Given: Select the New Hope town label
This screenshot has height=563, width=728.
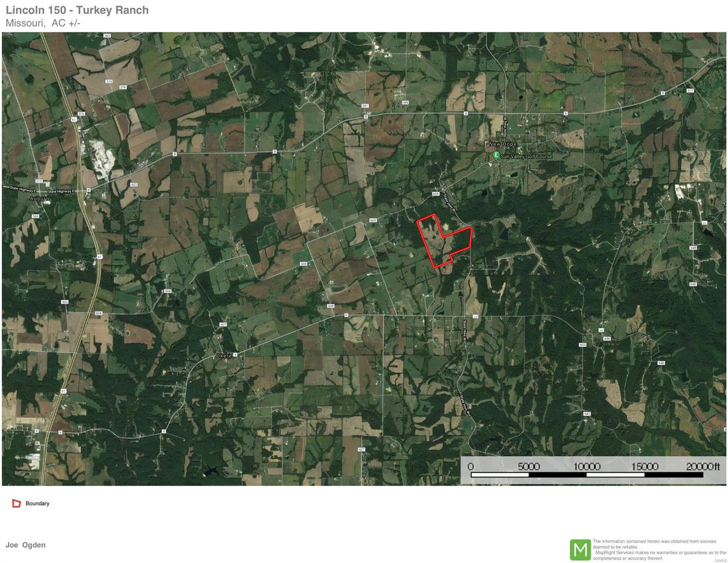Looking at the screenshot, I should tap(503, 144).
